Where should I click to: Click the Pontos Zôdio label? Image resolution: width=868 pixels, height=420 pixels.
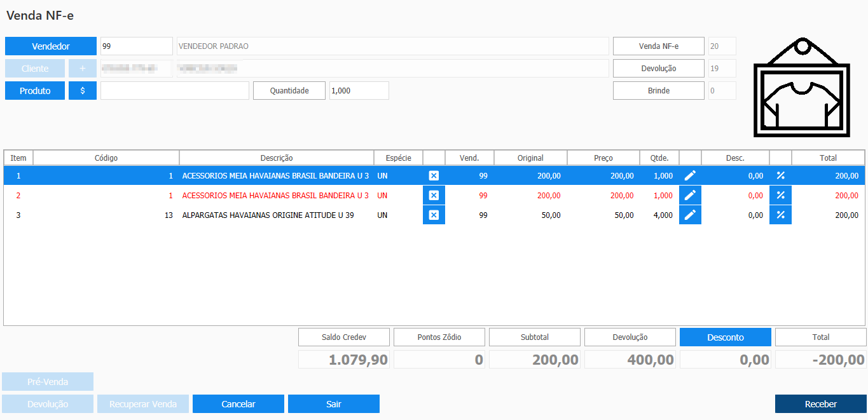click(x=439, y=337)
